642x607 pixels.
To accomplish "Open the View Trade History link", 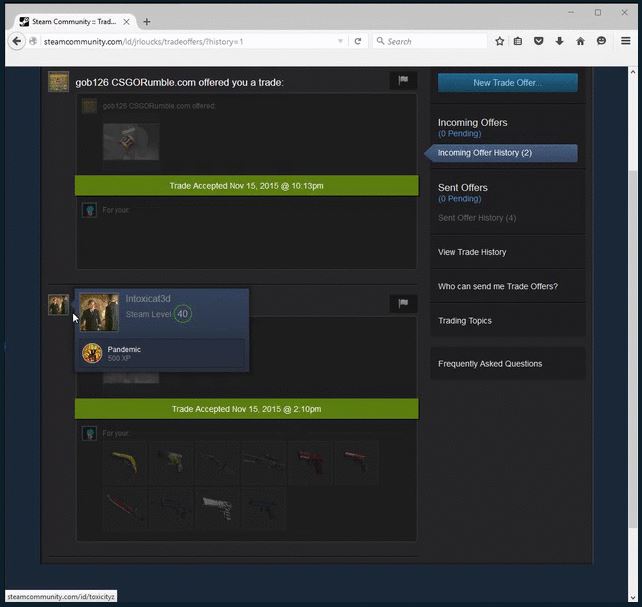I will point(472,252).
